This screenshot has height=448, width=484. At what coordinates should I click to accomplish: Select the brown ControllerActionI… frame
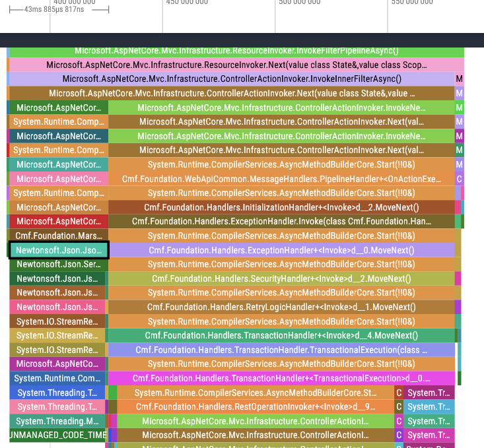256,435
